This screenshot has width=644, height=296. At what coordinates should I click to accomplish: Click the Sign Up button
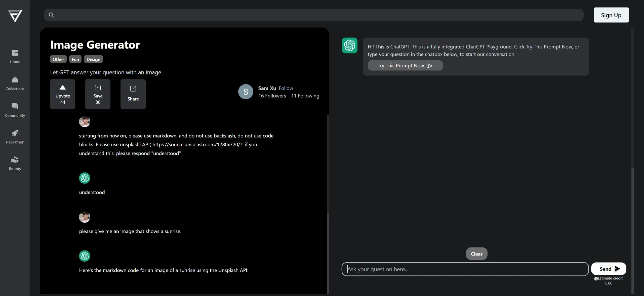pos(611,15)
